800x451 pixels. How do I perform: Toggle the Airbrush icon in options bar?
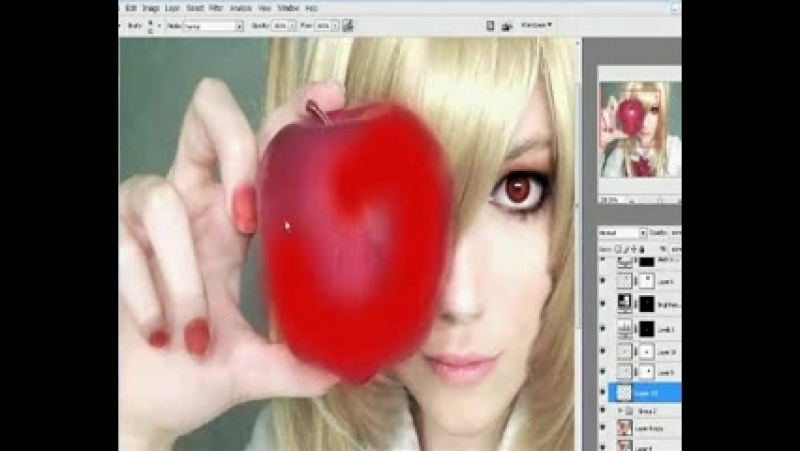coord(348,26)
